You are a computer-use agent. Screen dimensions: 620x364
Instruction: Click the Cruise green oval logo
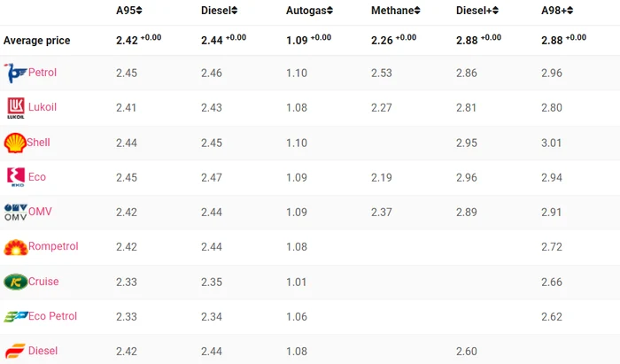[16, 282]
